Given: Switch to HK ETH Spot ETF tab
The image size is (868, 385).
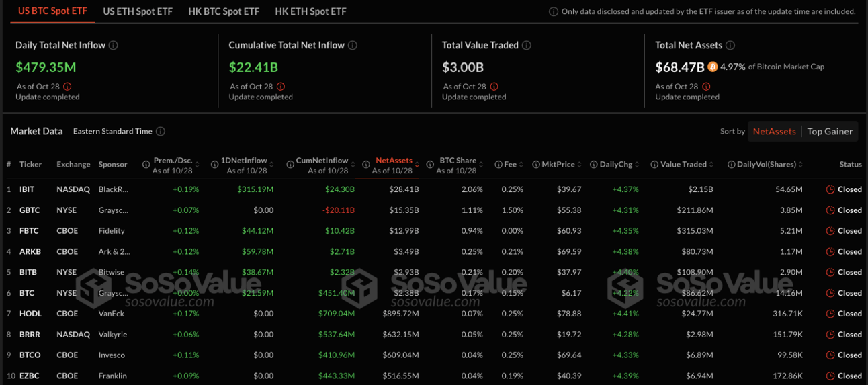Looking at the screenshot, I should point(310,11).
